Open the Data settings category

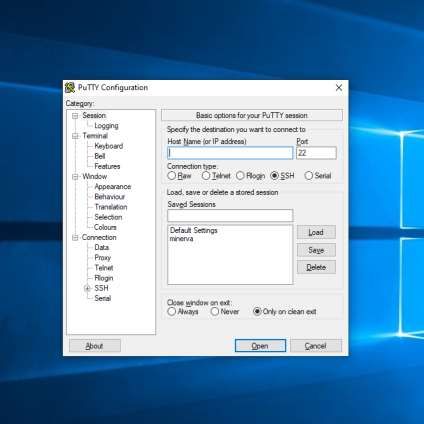point(102,247)
